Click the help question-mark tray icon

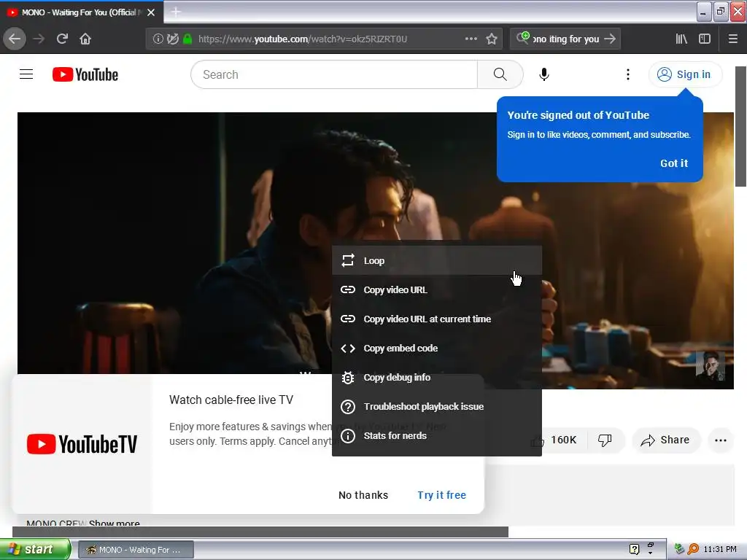(634, 549)
